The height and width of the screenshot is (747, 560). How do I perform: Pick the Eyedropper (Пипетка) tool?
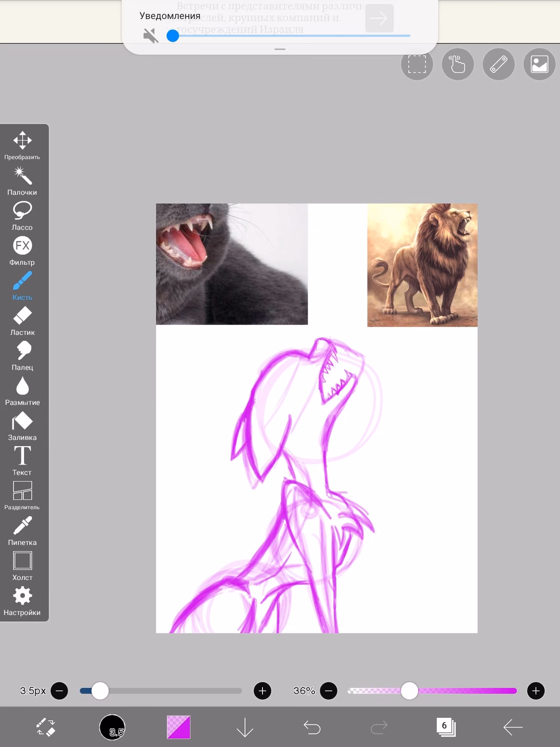point(22,531)
